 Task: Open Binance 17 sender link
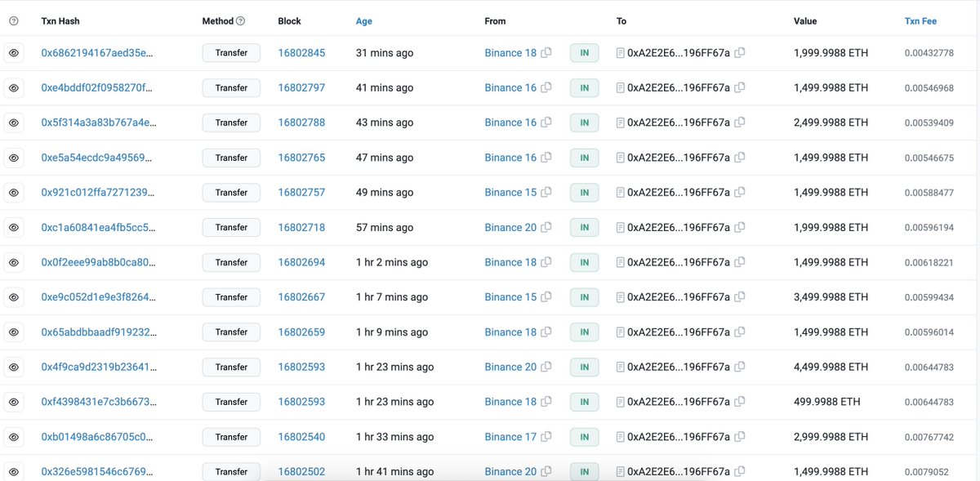510,437
